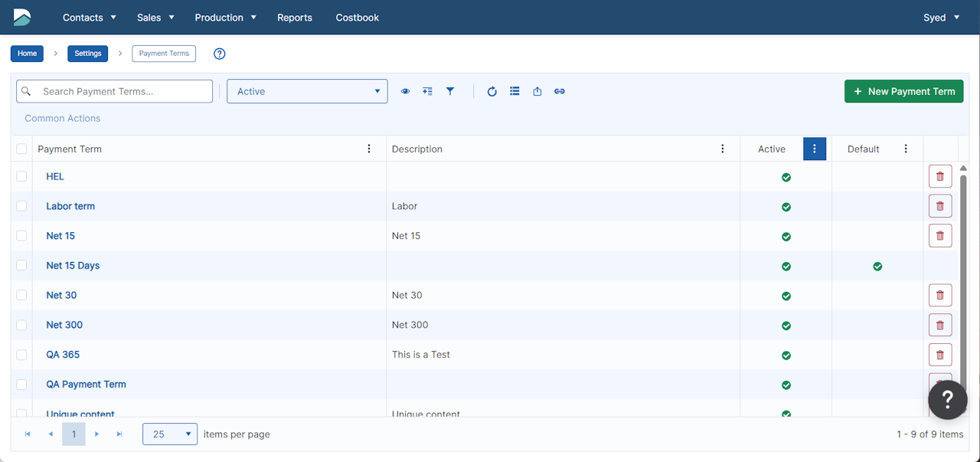Click the list view icon
This screenshot has width=980, height=462.
[x=514, y=91]
